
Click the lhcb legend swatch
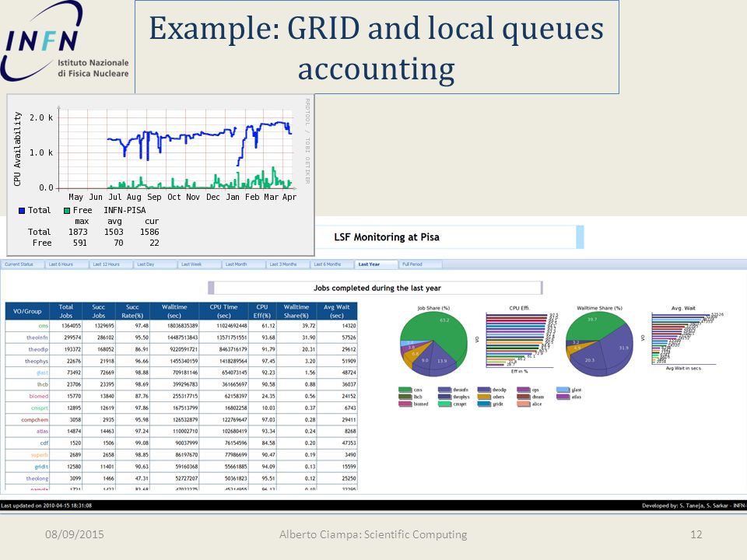coord(405,397)
